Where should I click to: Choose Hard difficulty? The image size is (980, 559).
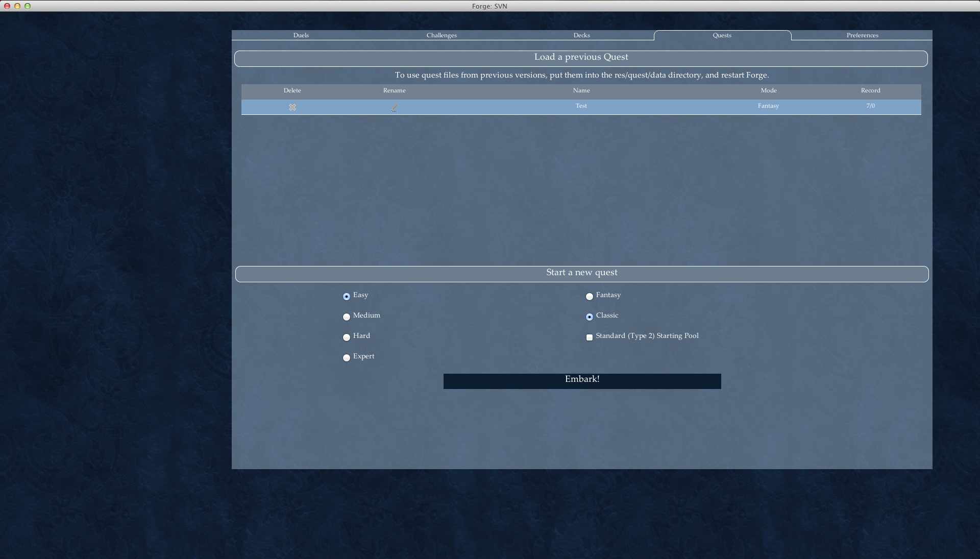coord(347,337)
